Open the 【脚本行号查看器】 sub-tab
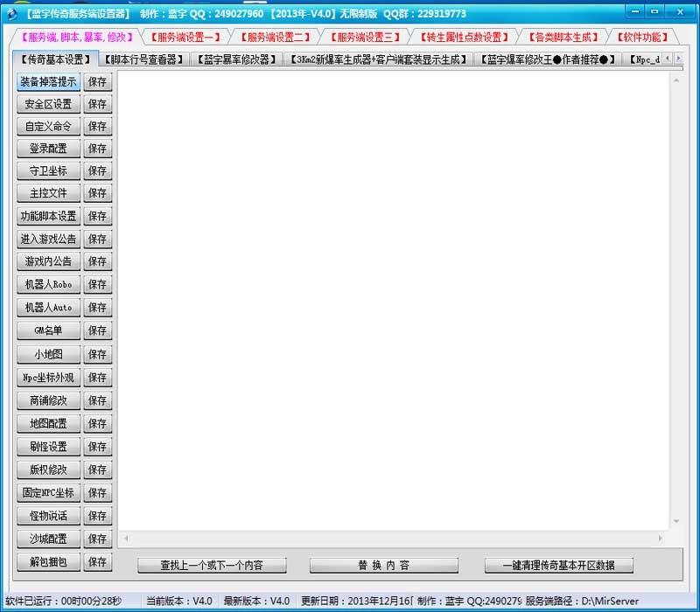The image size is (700, 612). tap(143, 59)
